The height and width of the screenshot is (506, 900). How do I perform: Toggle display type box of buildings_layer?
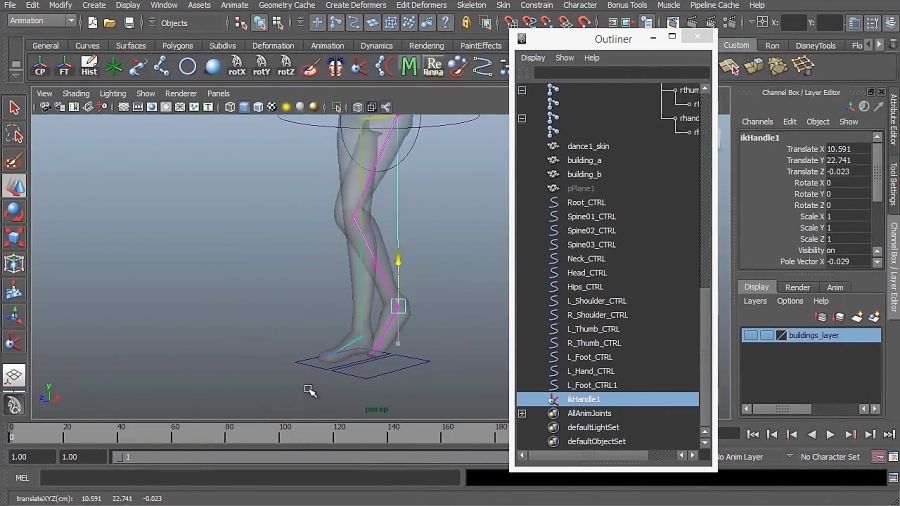click(x=766, y=335)
